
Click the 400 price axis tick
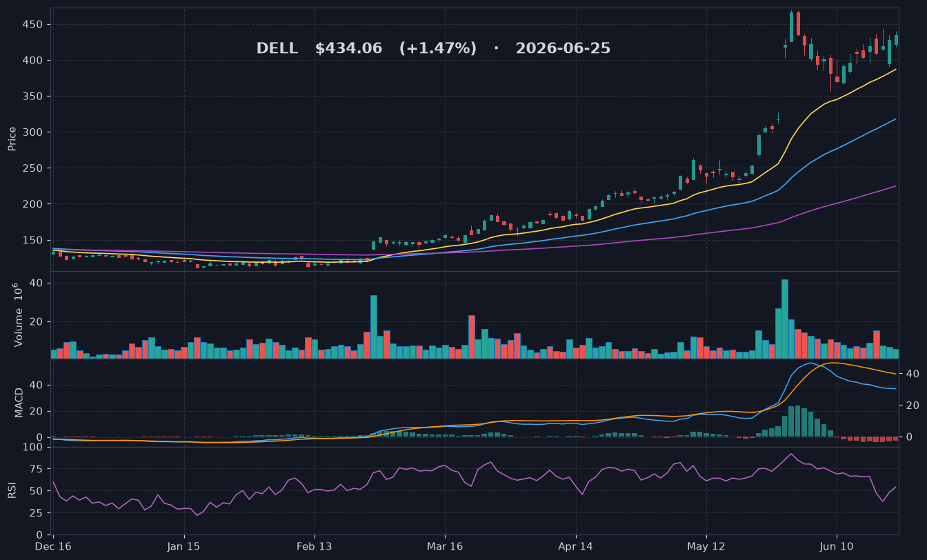pyautogui.click(x=34, y=61)
